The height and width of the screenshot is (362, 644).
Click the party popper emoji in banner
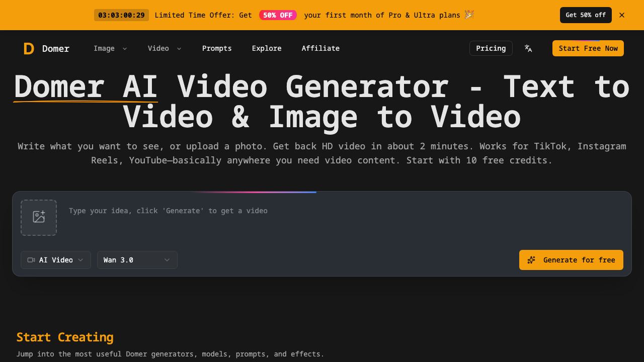[469, 15]
